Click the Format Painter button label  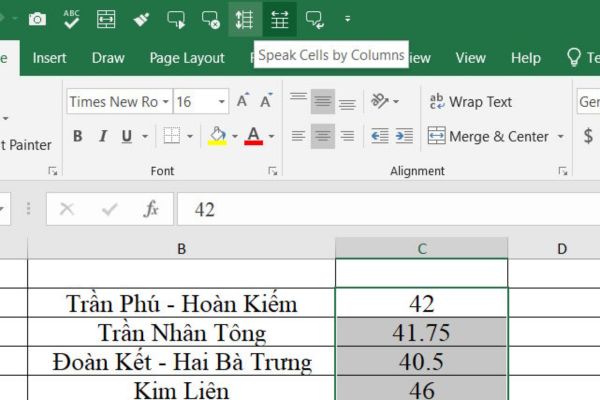(x=26, y=145)
